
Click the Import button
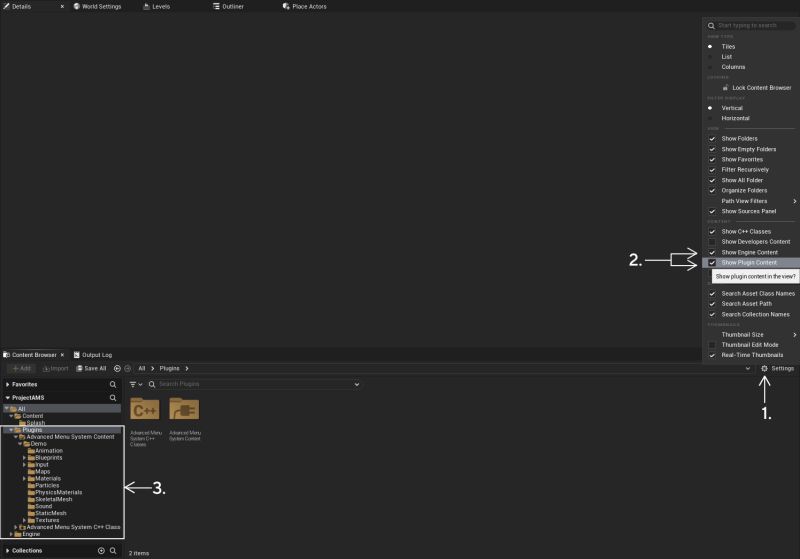55,368
